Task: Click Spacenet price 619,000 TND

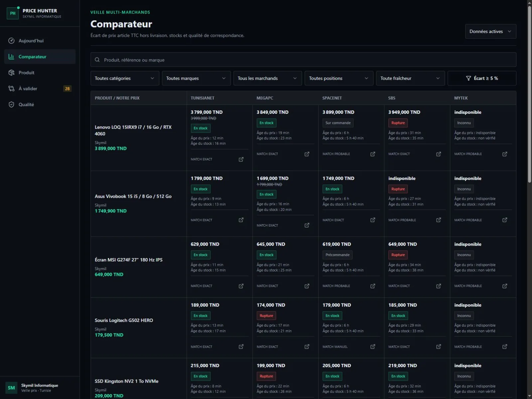Action: (x=336, y=244)
